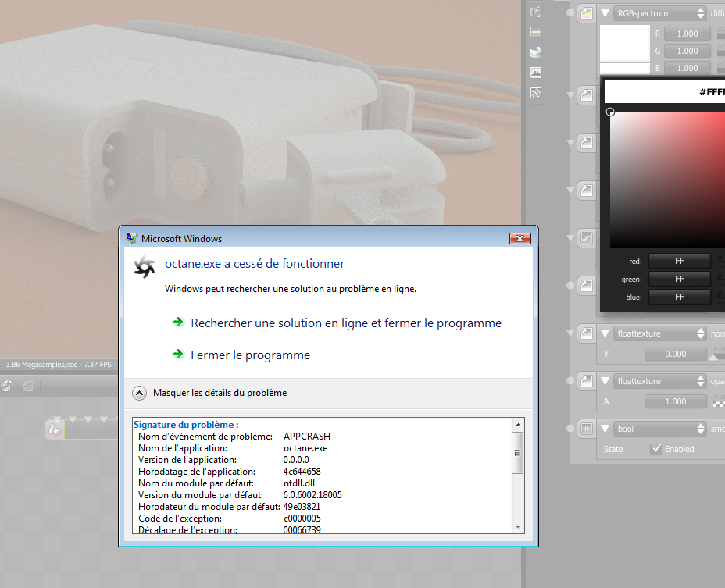725x588 pixels.
Task: Click the ntdll.dll module name text
Action: [298, 483]
